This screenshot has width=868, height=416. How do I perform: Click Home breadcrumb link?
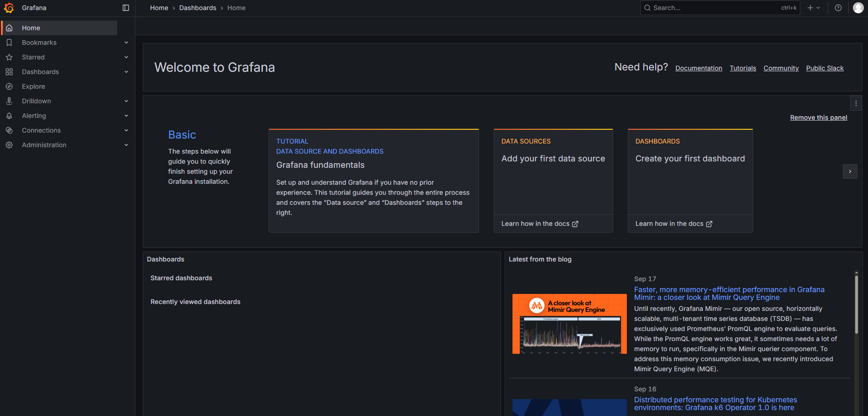point(159,8)
